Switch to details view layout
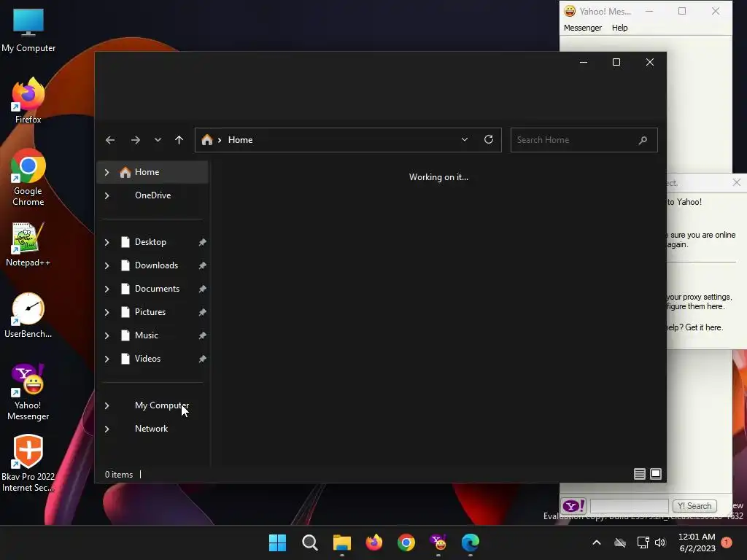 (639, 474)
